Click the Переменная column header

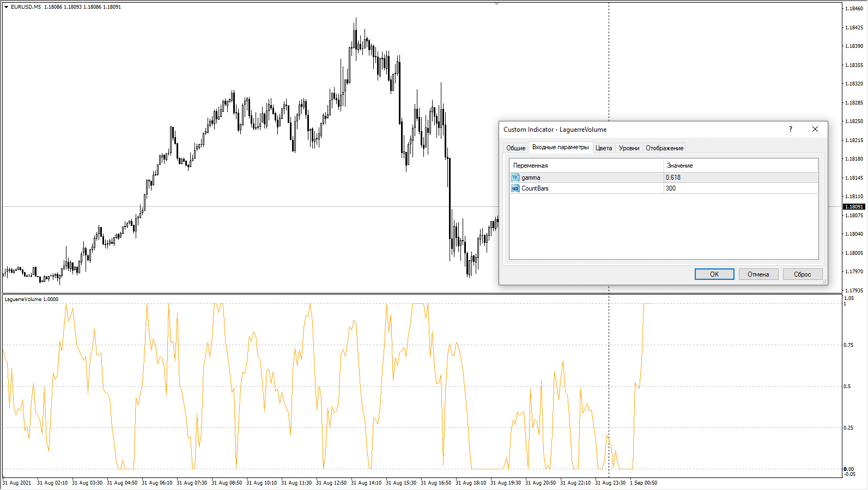[x=586, y=166]
